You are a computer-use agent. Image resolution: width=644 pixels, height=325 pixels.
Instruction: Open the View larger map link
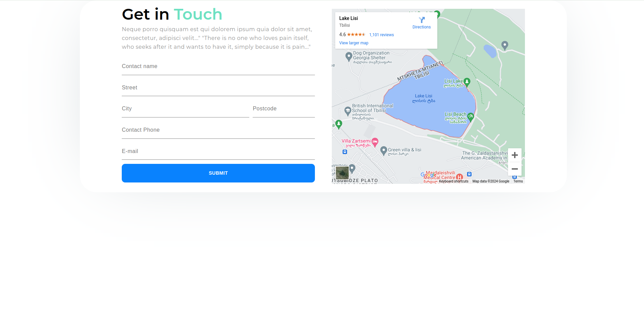coord(353,43)
